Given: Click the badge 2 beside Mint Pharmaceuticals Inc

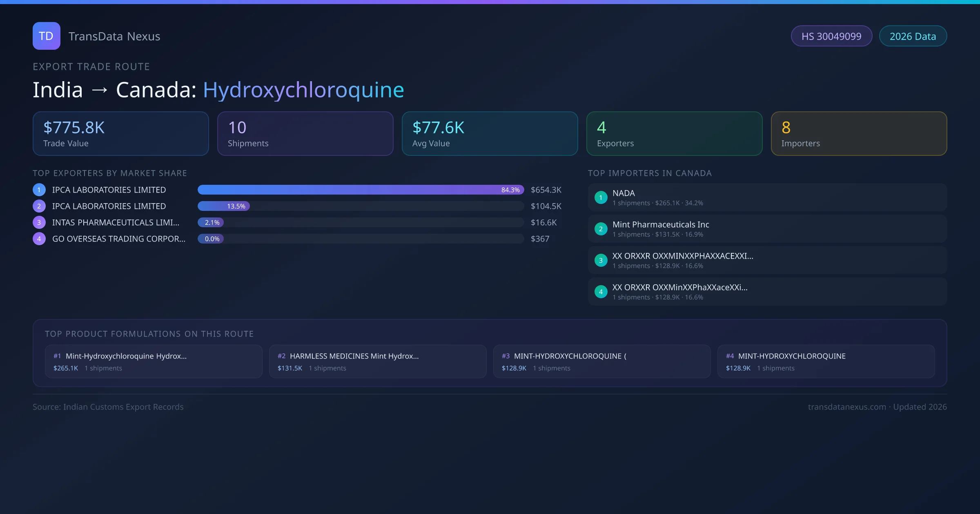Looking at the screenshot, I should [x=601, y=229].
